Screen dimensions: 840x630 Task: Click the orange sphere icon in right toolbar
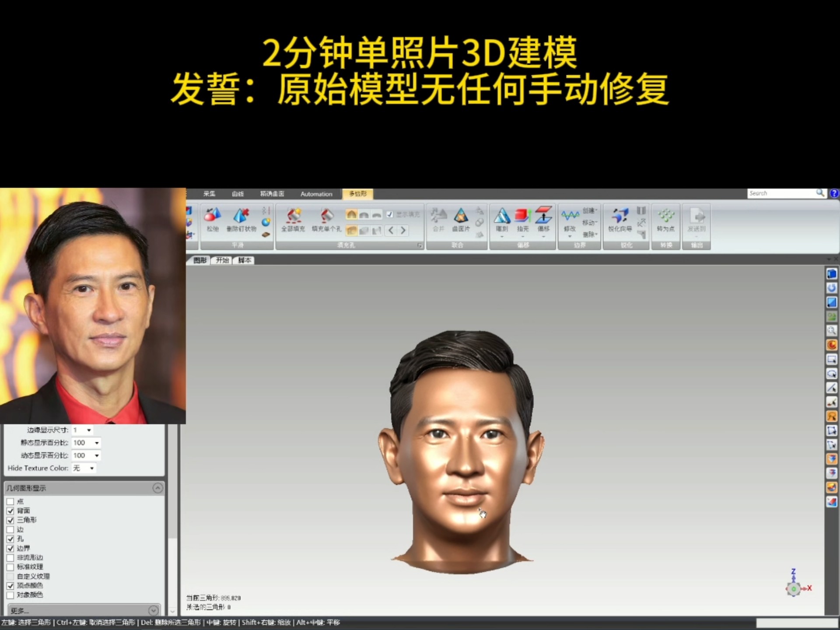coord(832,345)
